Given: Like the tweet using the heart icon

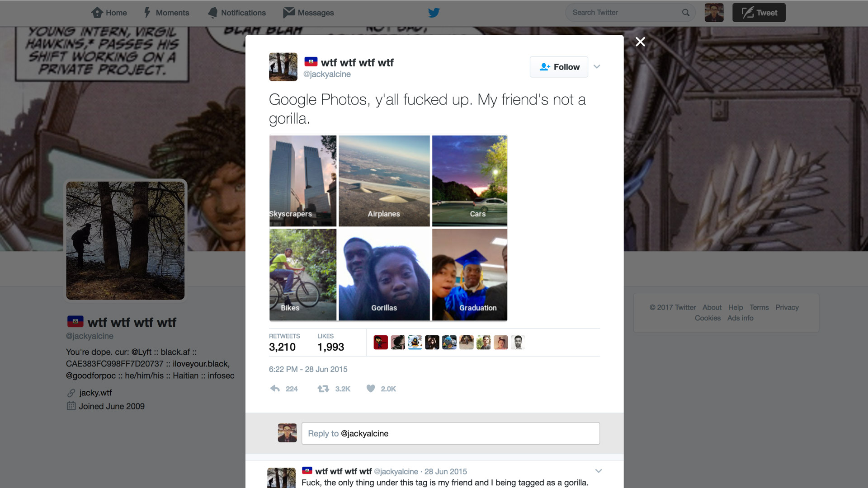Looking at the screenshot, I should [x=371, y=389].
